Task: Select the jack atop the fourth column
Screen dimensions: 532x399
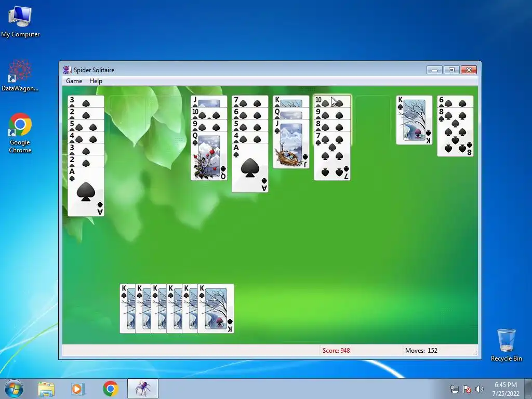Action: (209, 101)
